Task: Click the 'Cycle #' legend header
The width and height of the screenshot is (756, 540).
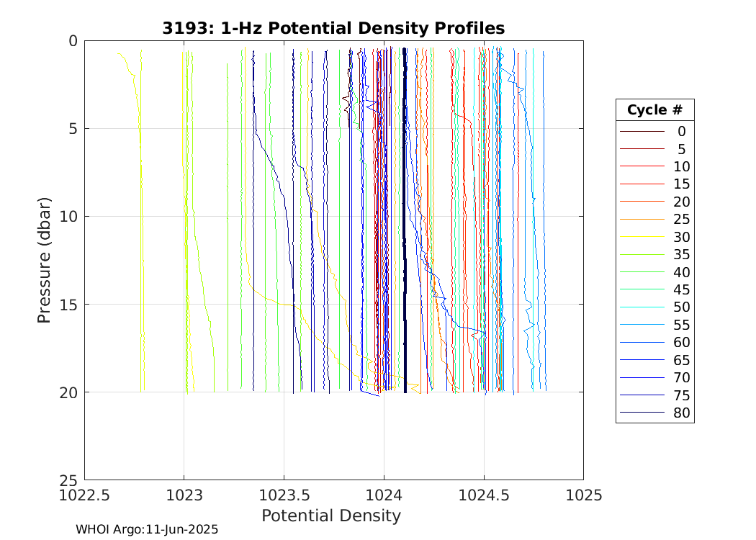Action: (x=654, y=110)
